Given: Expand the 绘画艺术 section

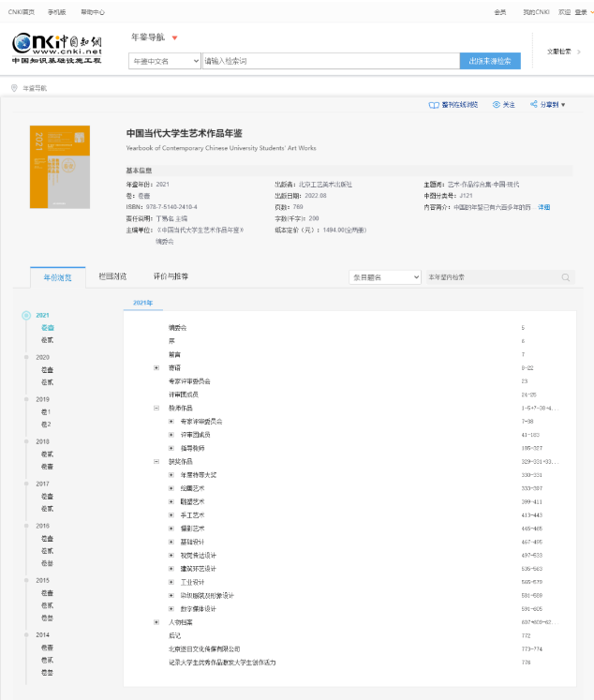Looking at the screenshot, I should [x=171, y=488].
